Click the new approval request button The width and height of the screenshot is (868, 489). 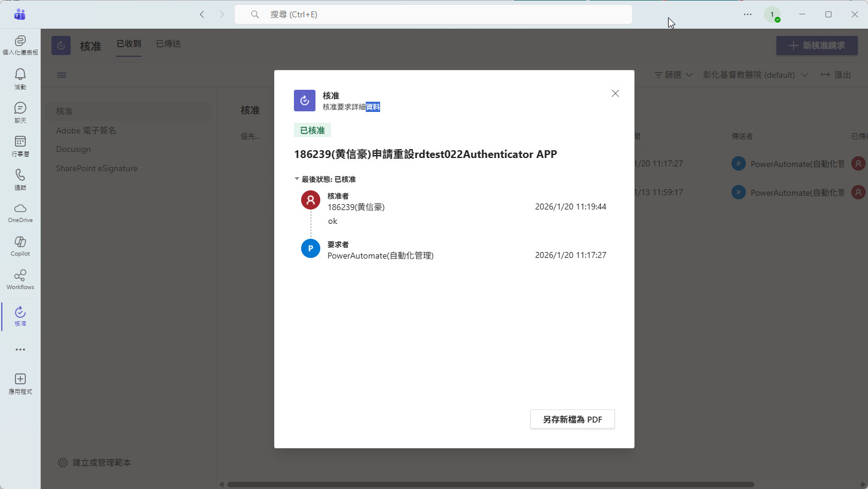pyautogui.click(x=817, y=45)
